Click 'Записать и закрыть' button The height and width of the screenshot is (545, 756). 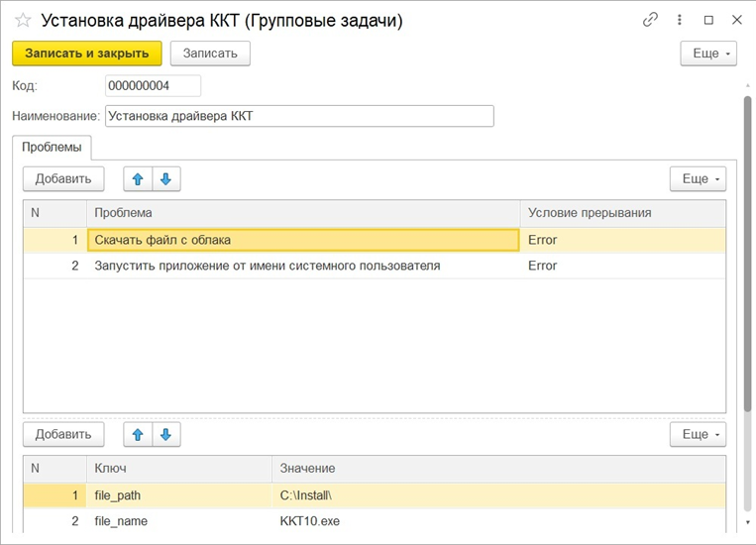point(86,54)
